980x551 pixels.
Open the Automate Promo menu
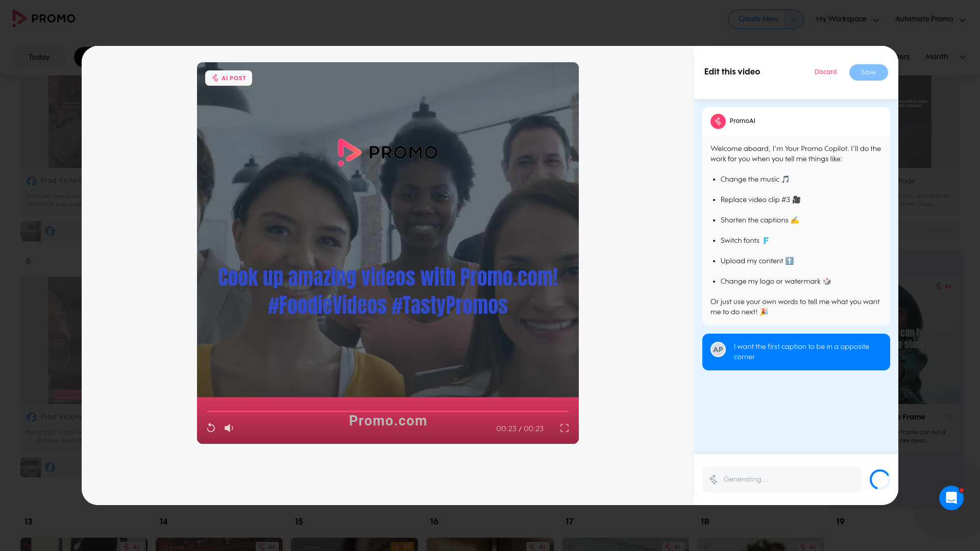[x=930, y=19]
